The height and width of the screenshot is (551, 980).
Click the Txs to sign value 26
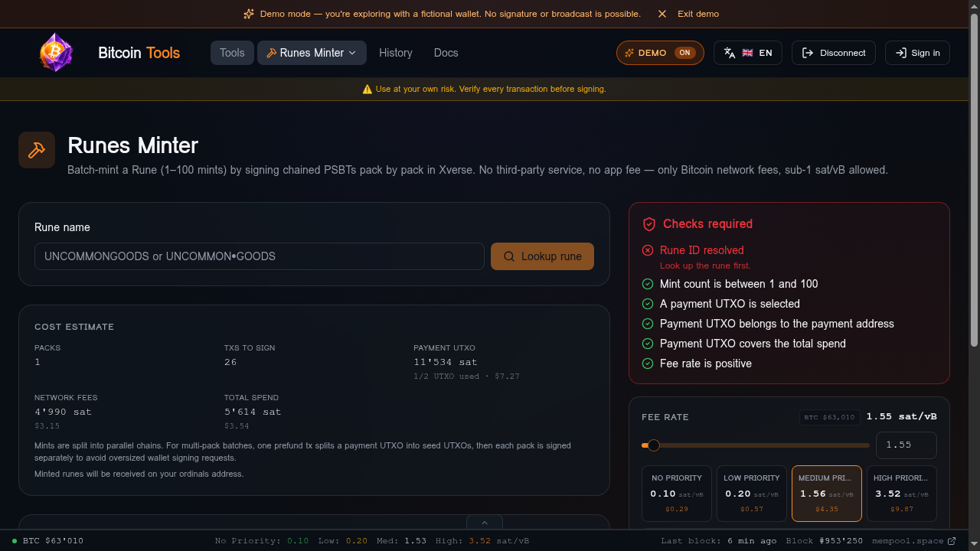pyautogui.click(x=230, y=362)
